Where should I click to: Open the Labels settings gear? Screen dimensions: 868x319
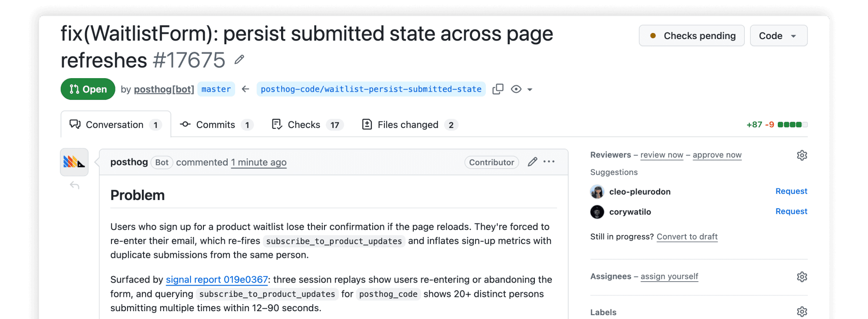coord(802,312)
